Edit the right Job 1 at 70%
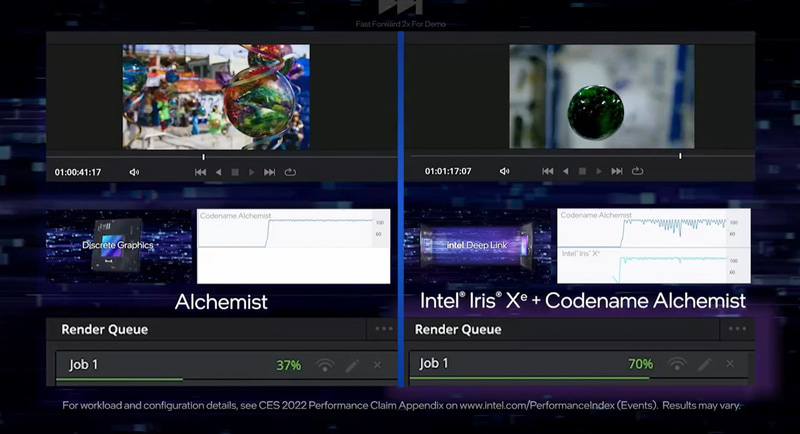 pos(705,364)
